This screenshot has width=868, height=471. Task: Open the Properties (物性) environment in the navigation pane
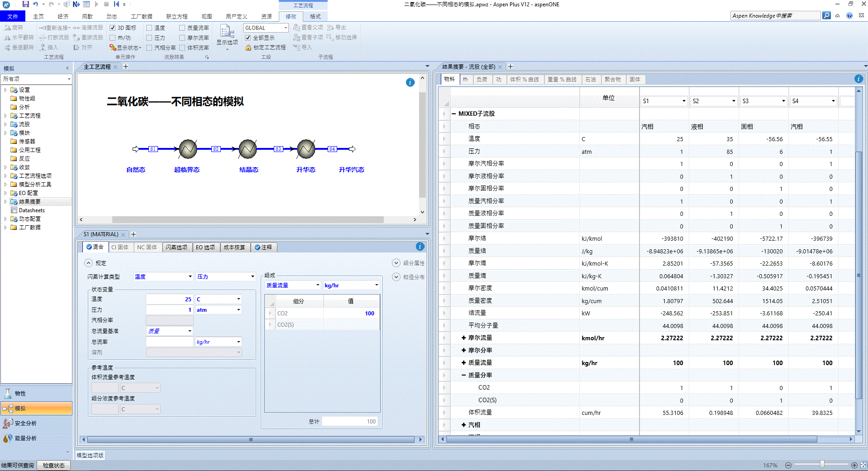36,394
